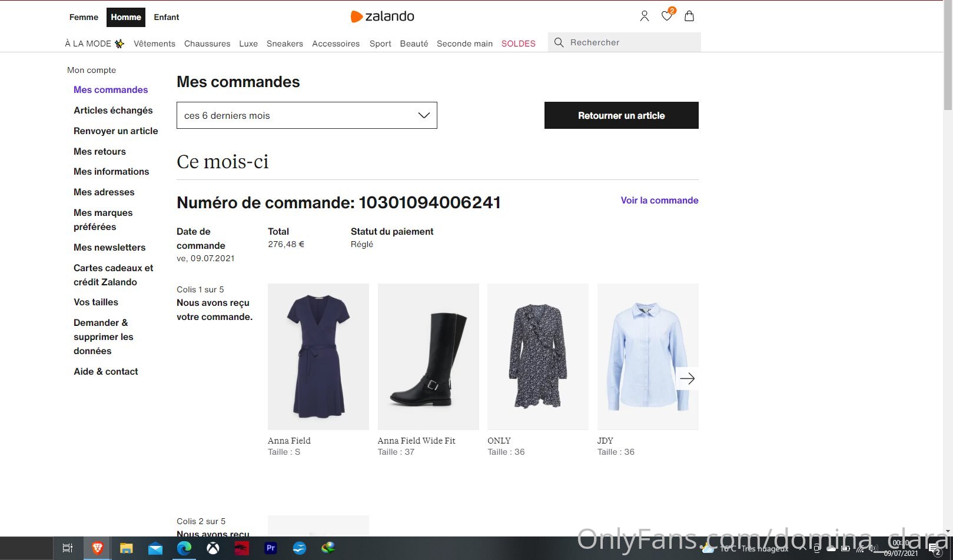The width and height of the screenshot is (953, 560).
Task: Open the black Anna Field boot thumbnail
Action: coord(429,356)
